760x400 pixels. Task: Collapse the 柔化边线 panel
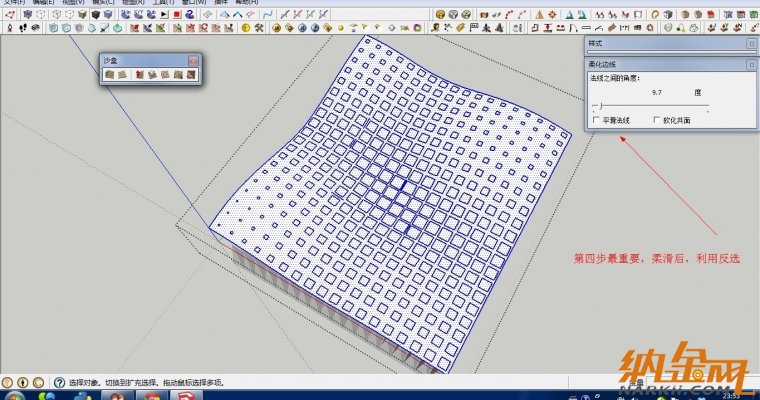751,63
